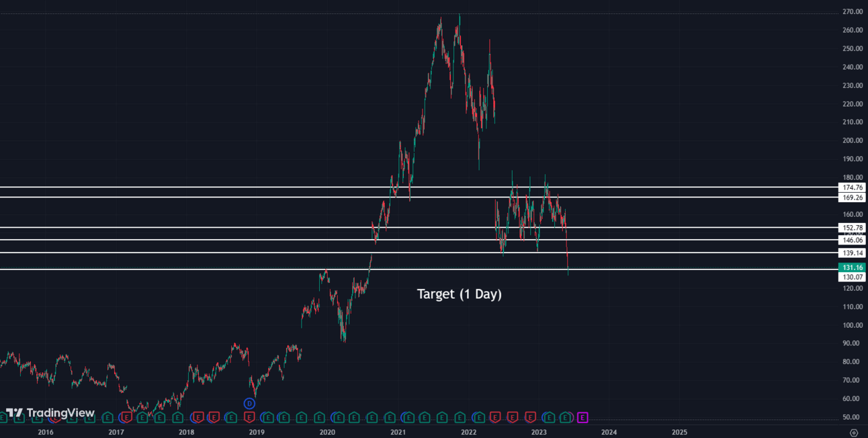Select the 139.14 horizontal line price label
This screenshot has width=868, height=438.
(851, 253)
